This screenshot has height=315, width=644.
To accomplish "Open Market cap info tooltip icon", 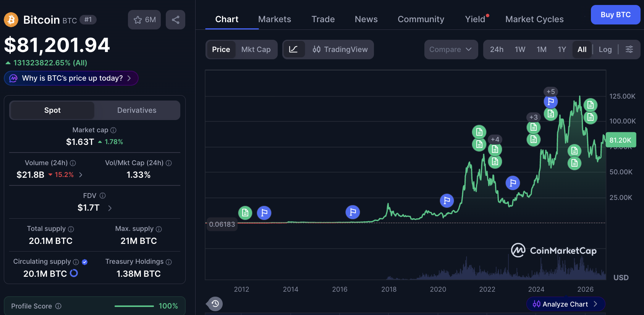I will [x=113, y=130].
